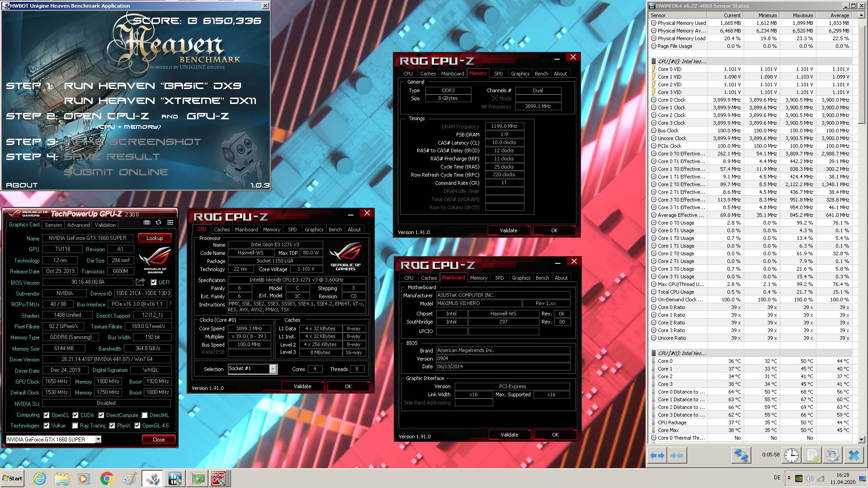Open About in the Heaven benchmark app
This screenshot has height=488, width=868.
point(22,185)
